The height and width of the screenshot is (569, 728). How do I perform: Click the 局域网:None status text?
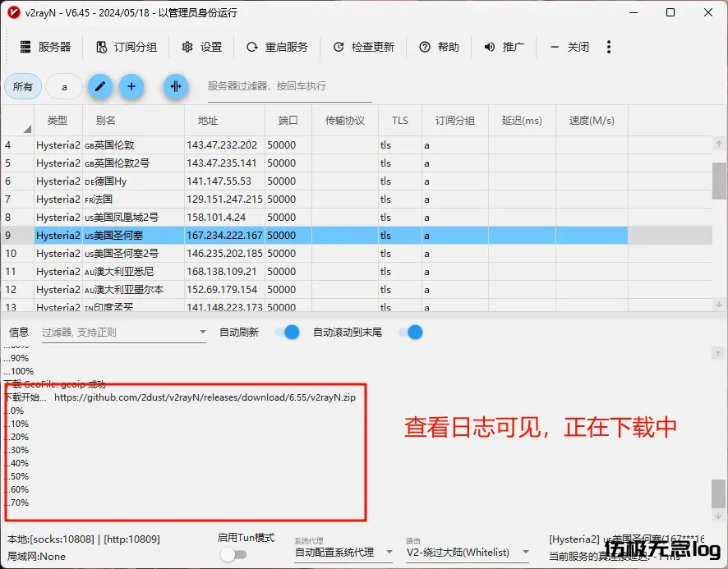(36, 557)
